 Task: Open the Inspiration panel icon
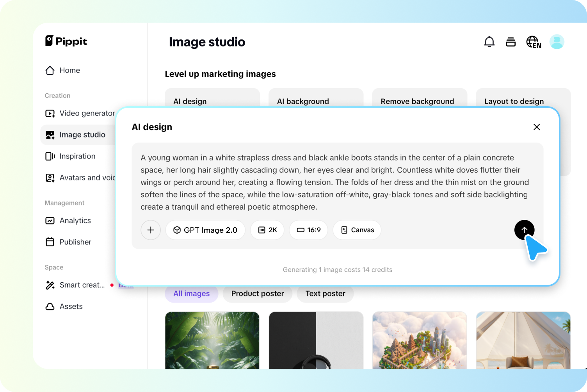coord(50,156)
